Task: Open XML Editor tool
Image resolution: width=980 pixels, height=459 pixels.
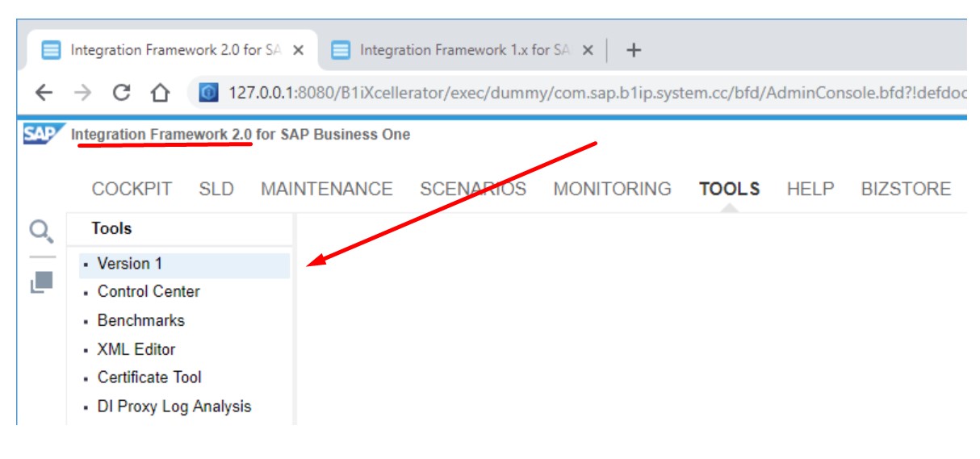Action: pos(136,349)
